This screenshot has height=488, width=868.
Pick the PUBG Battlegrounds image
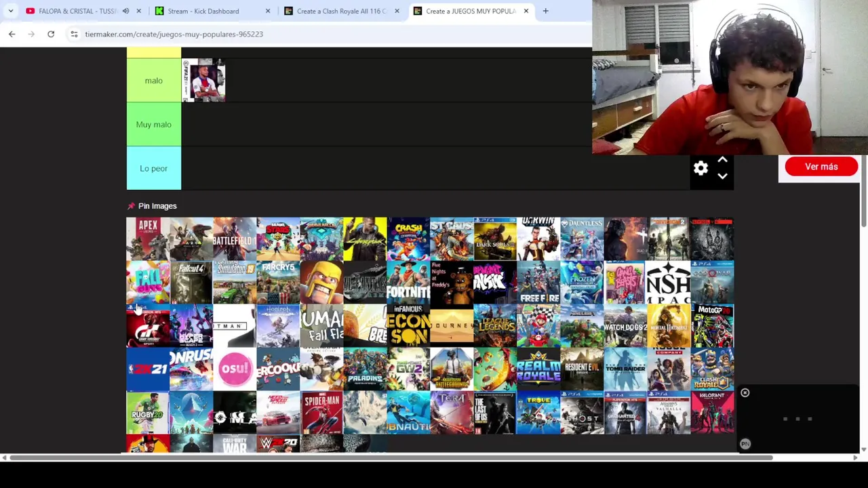pyautogui.click(x=452, y=369)
